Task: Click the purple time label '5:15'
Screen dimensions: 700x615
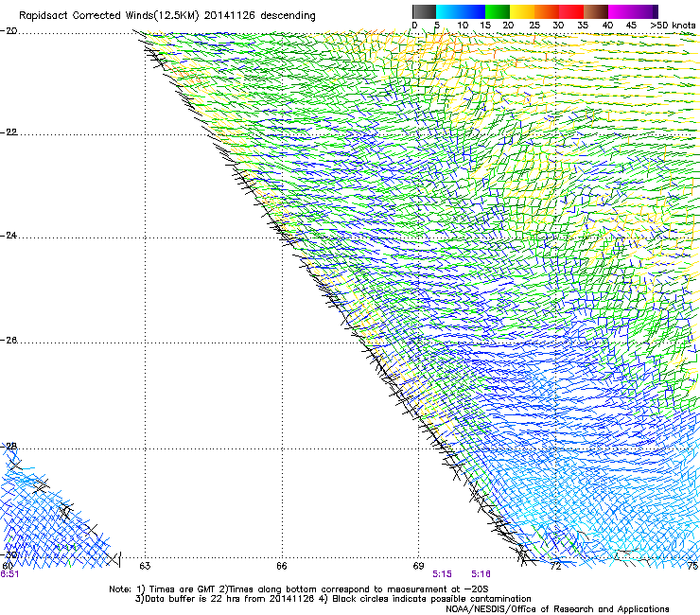Action: (442, 574)
